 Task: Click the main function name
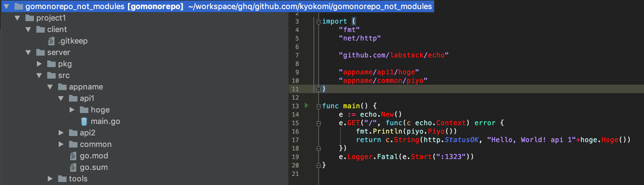[351, 106]
